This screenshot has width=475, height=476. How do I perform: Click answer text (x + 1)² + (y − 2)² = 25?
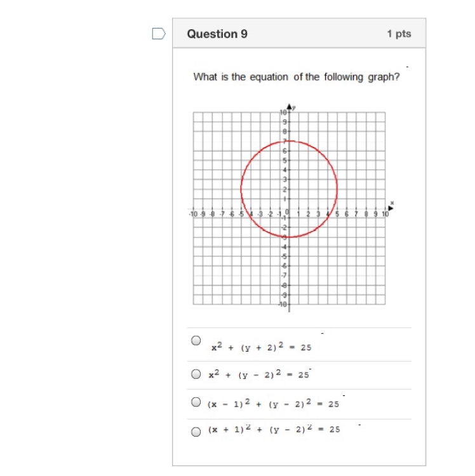[274, 429]
